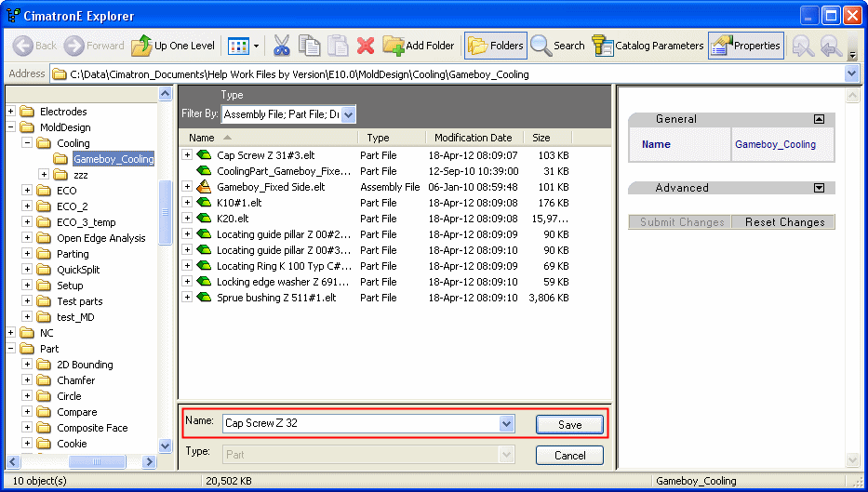Select the Composite Face folder icon
868x492 pixels.
coord(44,428)
